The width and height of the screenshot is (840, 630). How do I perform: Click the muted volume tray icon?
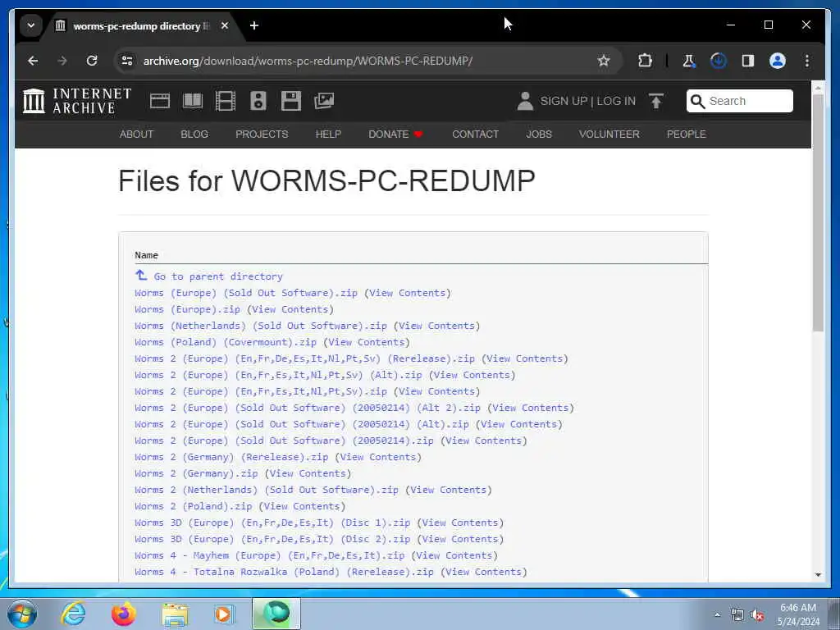click(x=757, y=615)
